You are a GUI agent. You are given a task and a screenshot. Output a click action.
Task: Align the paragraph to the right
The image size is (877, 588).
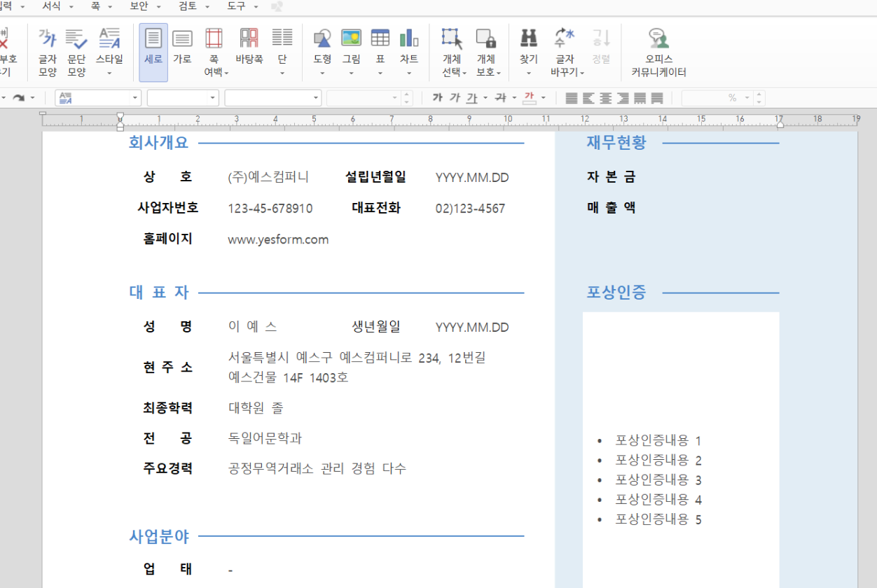(622, 98)
